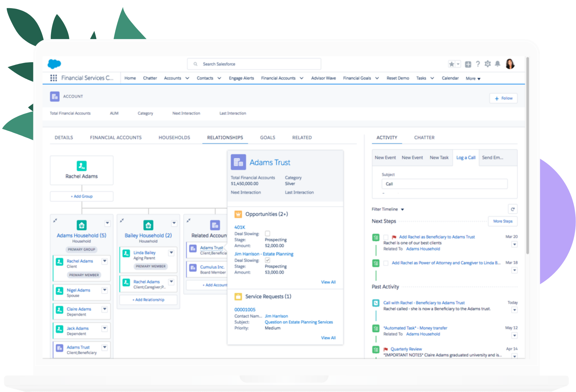Click Cumulus Inc. account icon
The height and width of the screenshot is (392, 576).
pos(193,268)
